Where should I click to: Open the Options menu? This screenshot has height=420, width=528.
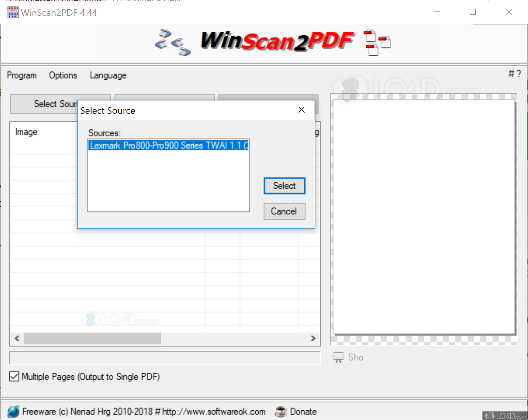pos(63,75)
